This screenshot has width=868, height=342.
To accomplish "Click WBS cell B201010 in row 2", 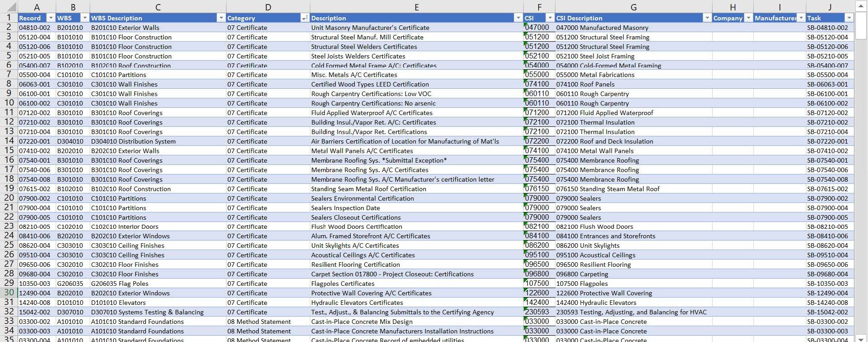I will 72,28.
